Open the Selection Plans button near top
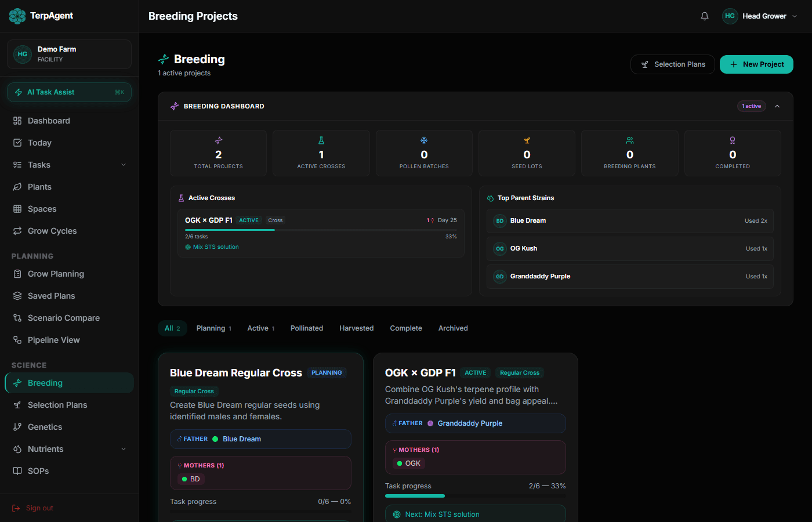Screen dimensions: 812x522 (673, 64)
